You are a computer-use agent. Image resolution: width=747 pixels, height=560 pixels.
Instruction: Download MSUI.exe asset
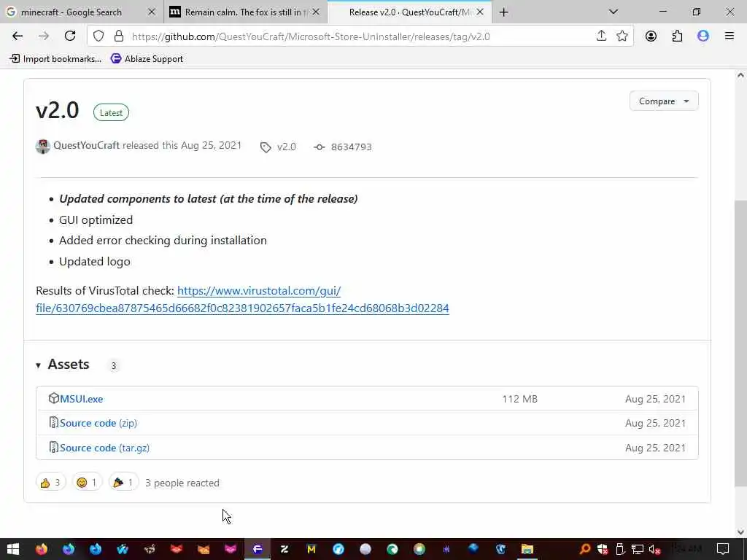click(81, 399)
